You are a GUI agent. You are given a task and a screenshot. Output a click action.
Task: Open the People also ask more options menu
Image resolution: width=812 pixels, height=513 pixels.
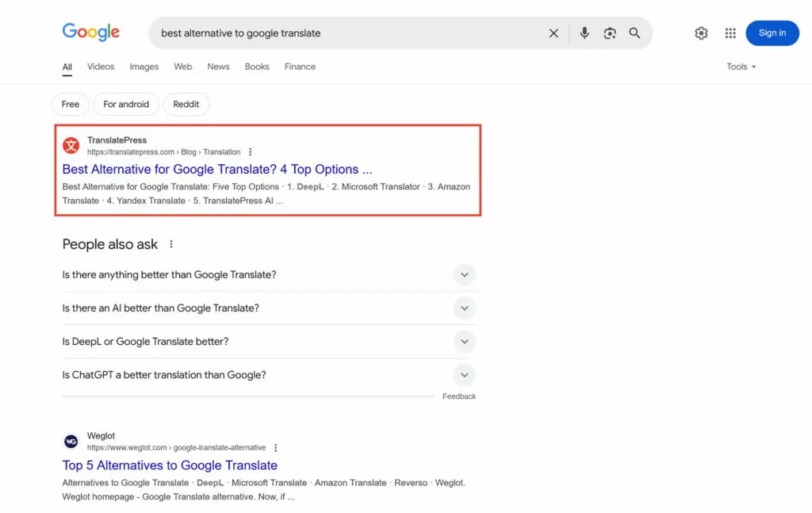tap(171, 244)
